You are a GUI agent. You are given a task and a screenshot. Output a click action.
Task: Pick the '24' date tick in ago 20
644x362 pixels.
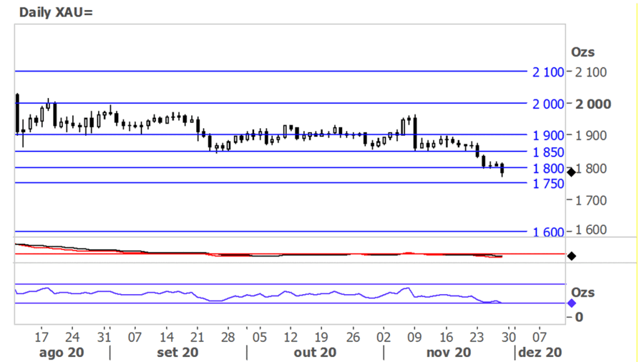[72, 338]
